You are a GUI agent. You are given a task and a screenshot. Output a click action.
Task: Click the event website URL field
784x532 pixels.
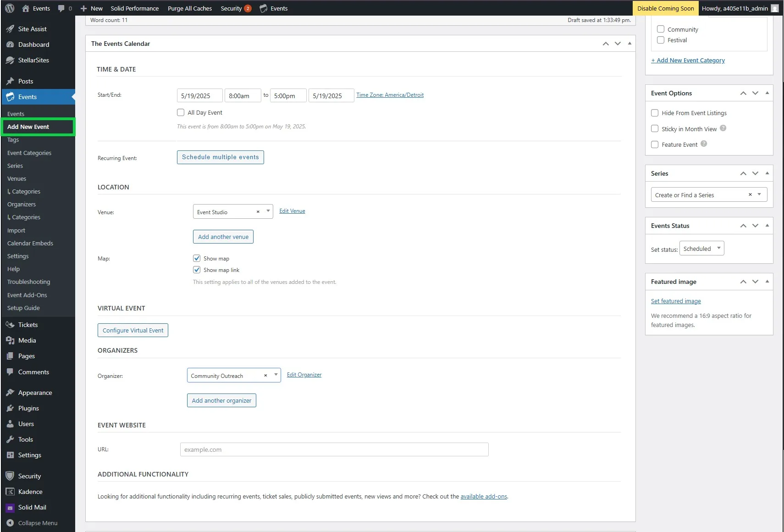[333, 449]
